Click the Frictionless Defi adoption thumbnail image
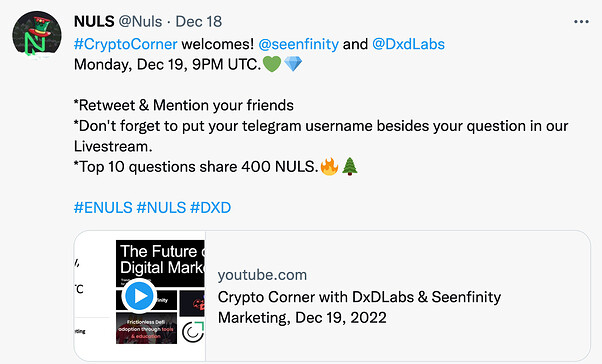This screenshot has width=602, height=364. (146, 328)
